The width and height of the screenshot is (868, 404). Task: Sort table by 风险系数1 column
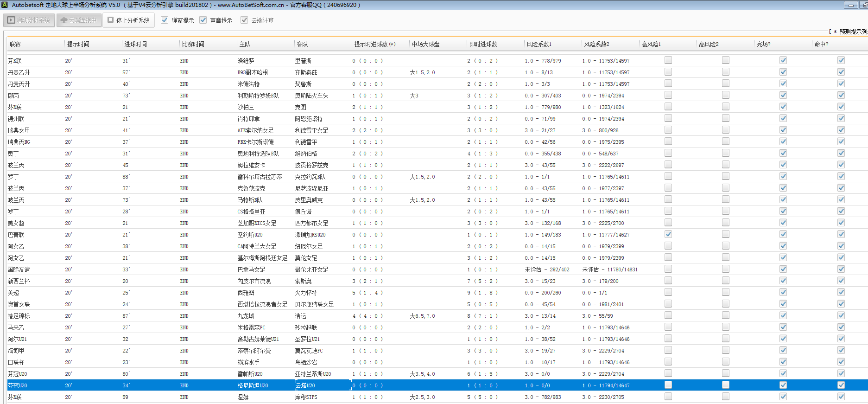coord(539,45)
